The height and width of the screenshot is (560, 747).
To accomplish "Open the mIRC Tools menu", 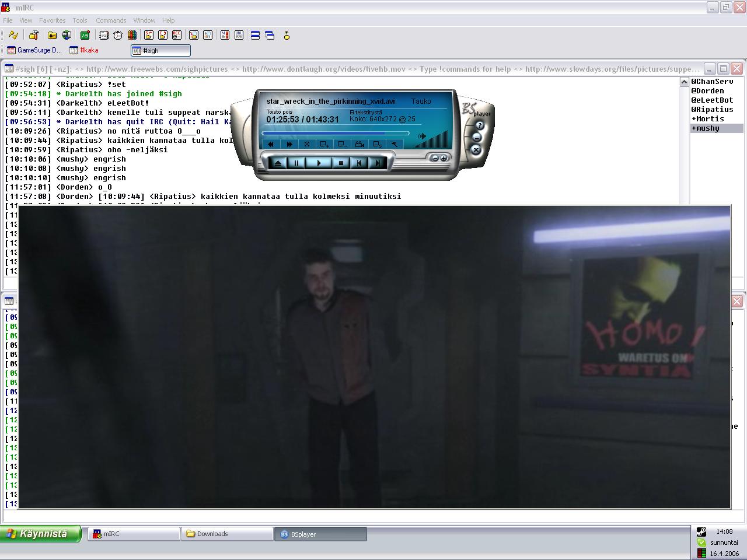I will (x=80, y=20).
